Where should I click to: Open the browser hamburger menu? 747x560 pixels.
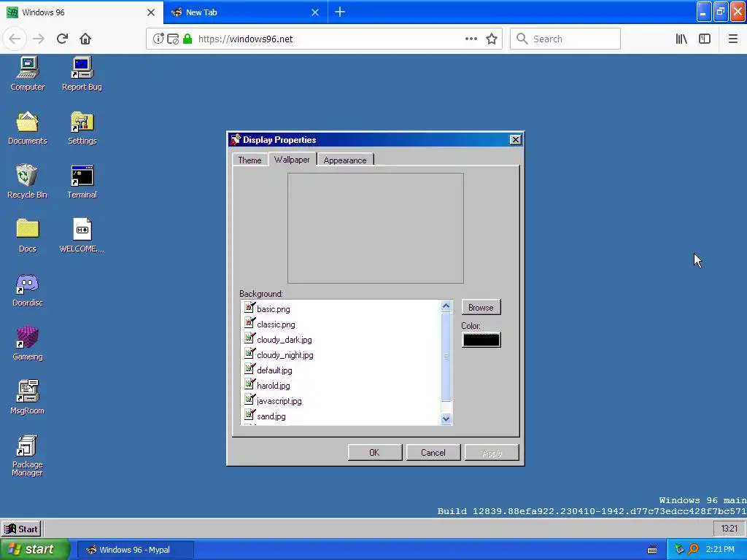(x=732, y=39)
